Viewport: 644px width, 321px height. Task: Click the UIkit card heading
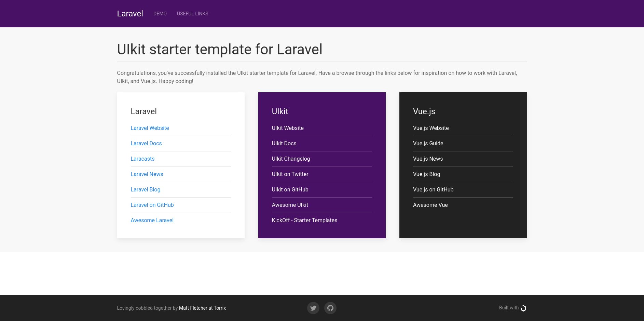click(280, 111)
